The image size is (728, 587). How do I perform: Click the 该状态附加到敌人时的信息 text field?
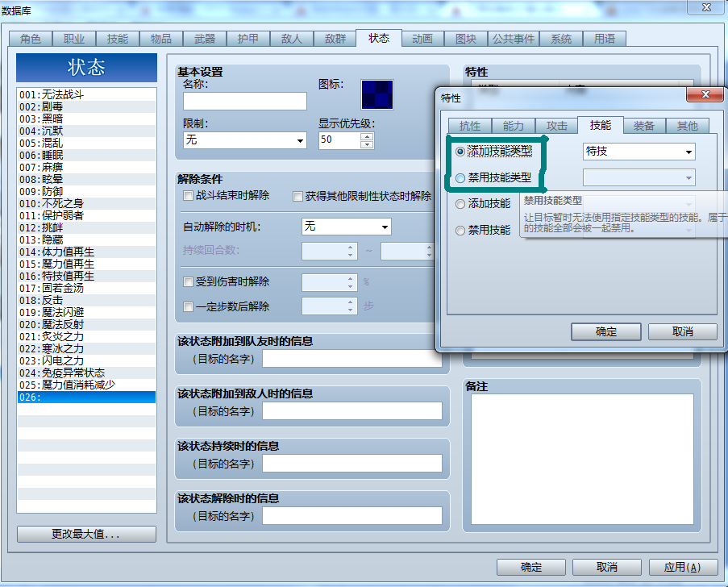pos(352,411)
